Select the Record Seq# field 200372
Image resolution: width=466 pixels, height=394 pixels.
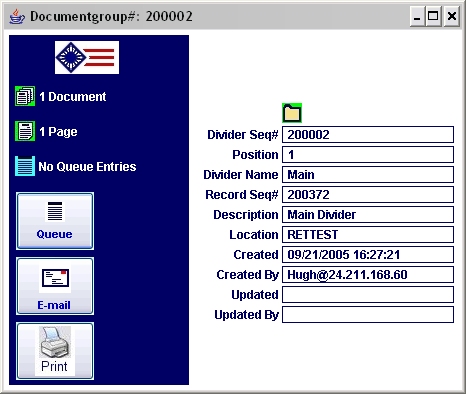(x=368, y=195)
